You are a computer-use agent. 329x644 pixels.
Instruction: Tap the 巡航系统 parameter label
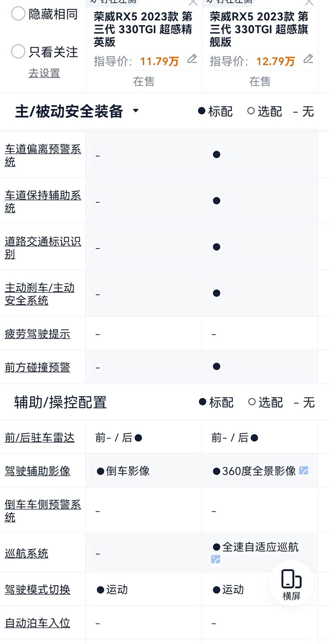[26, 553]
